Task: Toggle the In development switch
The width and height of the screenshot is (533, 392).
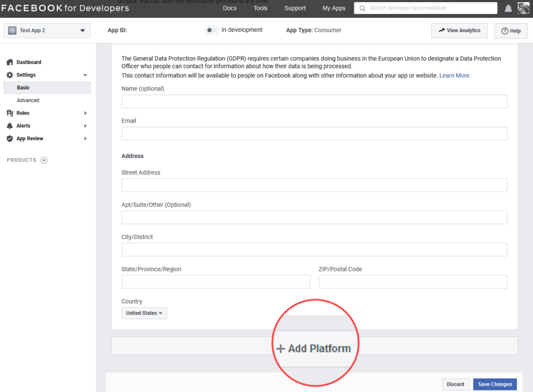Action: point(212,30)
